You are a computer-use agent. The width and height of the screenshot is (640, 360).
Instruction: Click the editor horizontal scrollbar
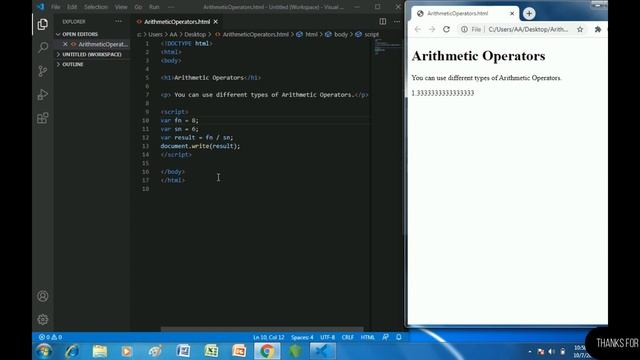coord(262,329)
